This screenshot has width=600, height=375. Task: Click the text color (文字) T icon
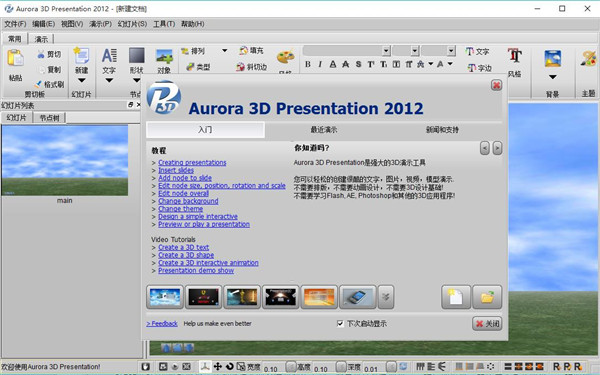469,51
